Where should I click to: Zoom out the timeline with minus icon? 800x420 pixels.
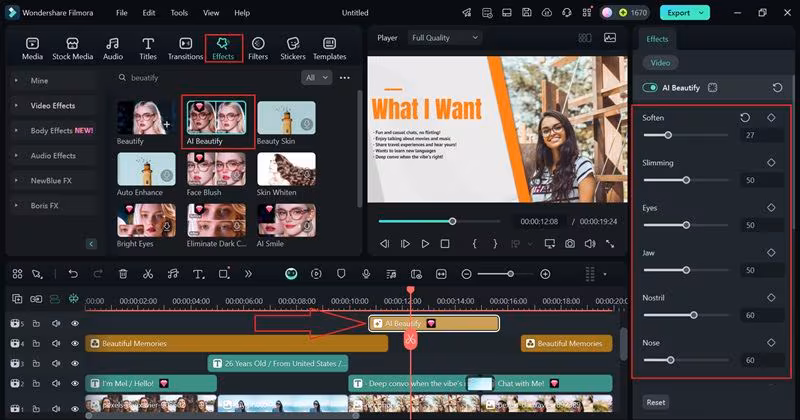coord(466,274)
